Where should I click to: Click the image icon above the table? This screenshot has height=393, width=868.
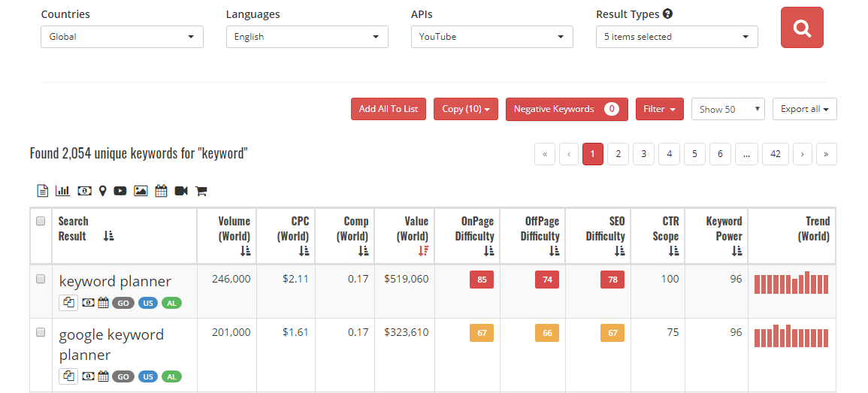141,191
